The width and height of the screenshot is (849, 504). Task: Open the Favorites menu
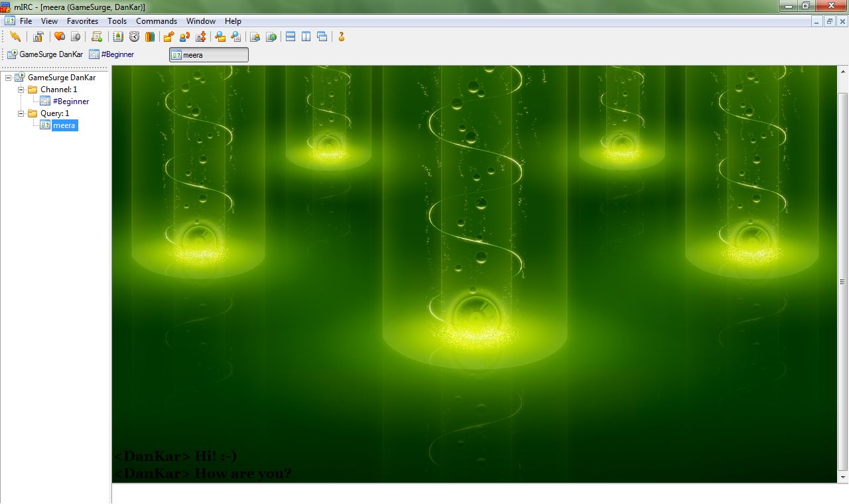(83, 21)
